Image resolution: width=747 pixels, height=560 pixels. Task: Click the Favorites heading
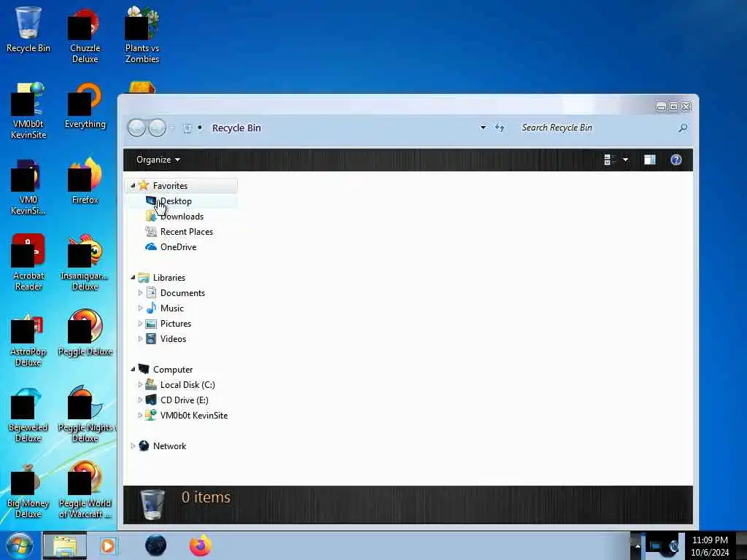pos(170,186)
